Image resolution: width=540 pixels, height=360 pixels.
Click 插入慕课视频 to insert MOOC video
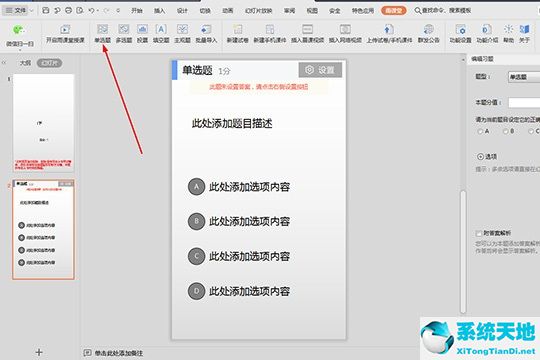[308, 34]
